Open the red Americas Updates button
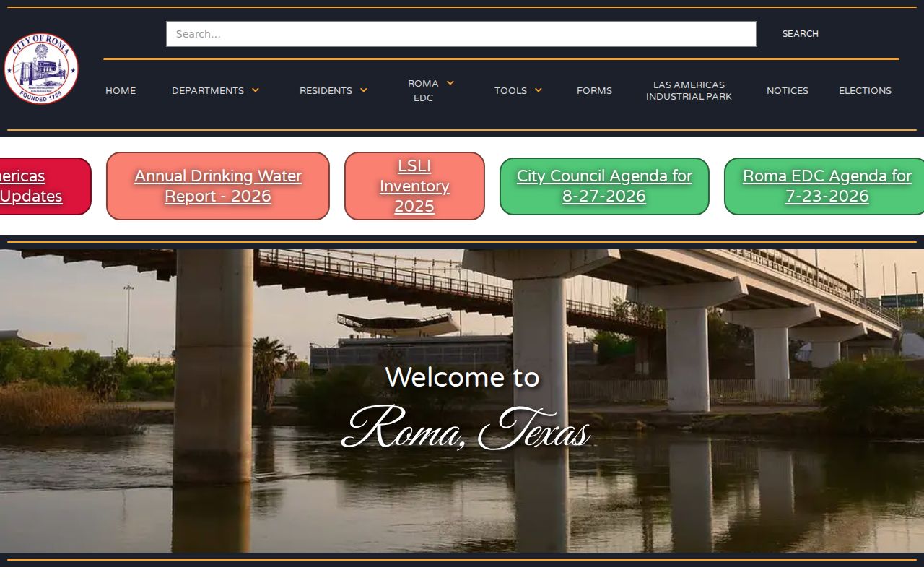 (45, 186)
